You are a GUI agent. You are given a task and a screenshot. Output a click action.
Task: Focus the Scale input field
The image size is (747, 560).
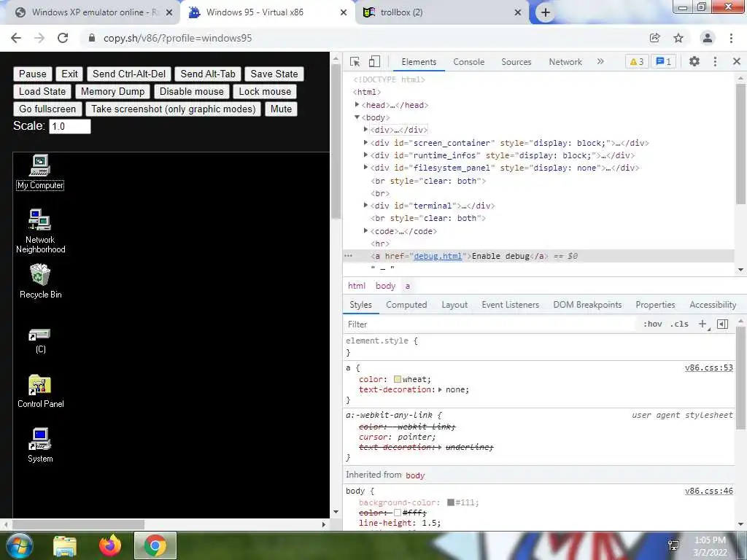(x=69, y=126)
